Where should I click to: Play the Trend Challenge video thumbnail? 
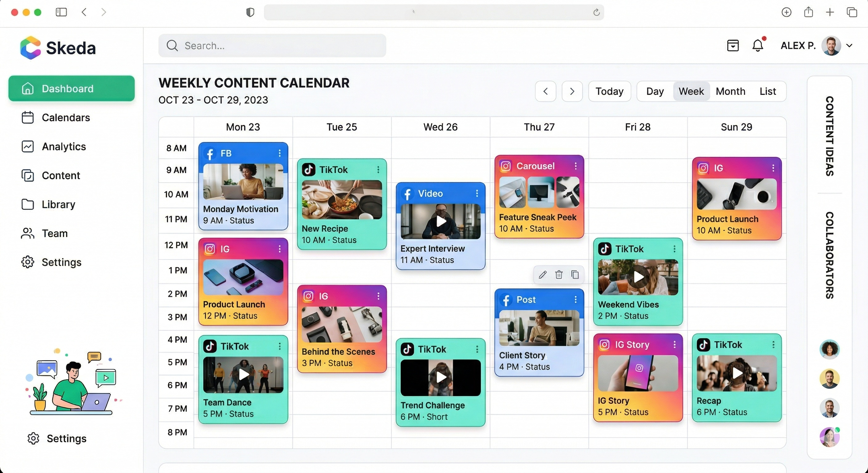coord(441,378)
